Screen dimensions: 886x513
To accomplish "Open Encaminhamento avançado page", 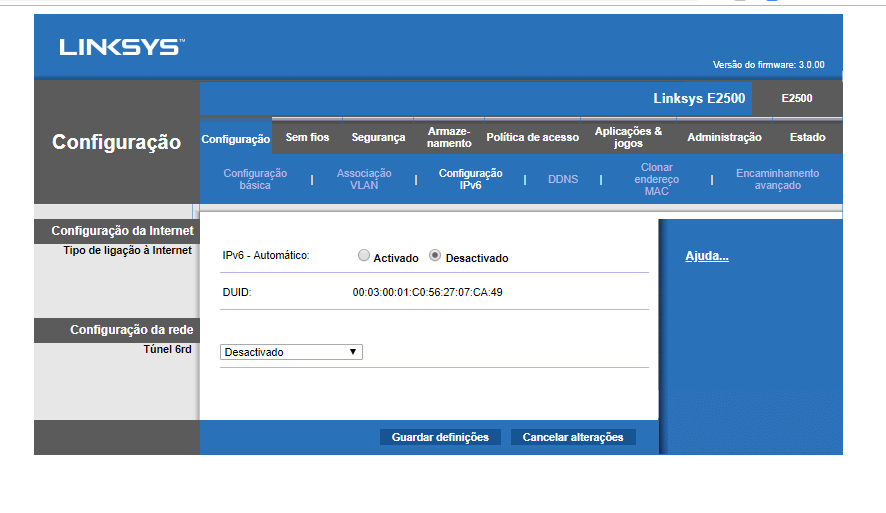I will click(777, 179).
